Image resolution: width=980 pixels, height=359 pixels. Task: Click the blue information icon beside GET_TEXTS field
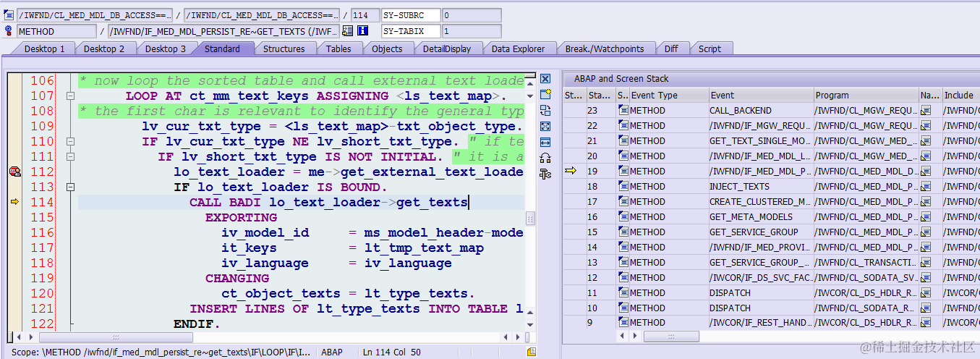[x=363, y=31]
